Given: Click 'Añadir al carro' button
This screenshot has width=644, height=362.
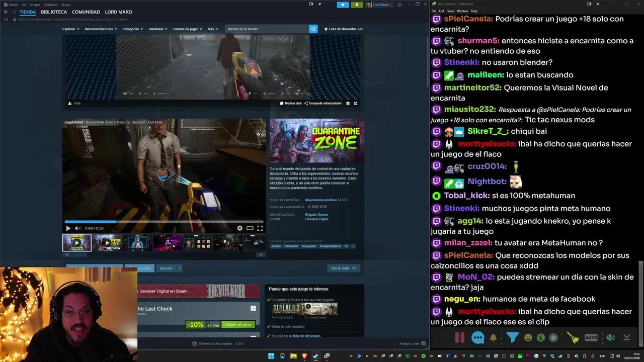Looking at the screenshot, I should point(238,324).
